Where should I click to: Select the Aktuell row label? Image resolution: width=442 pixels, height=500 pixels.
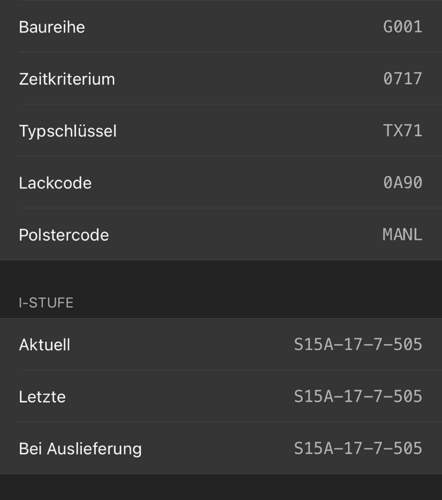coord(44,345)
